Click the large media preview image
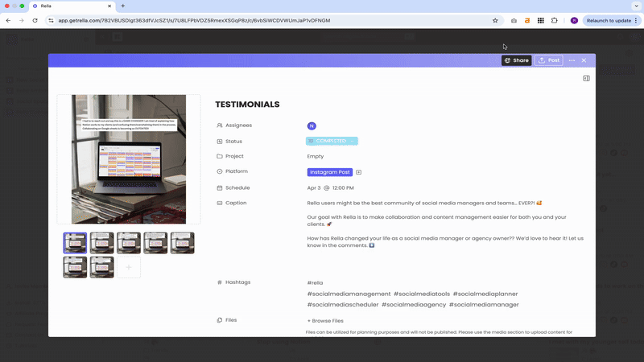 click(129, 159)
